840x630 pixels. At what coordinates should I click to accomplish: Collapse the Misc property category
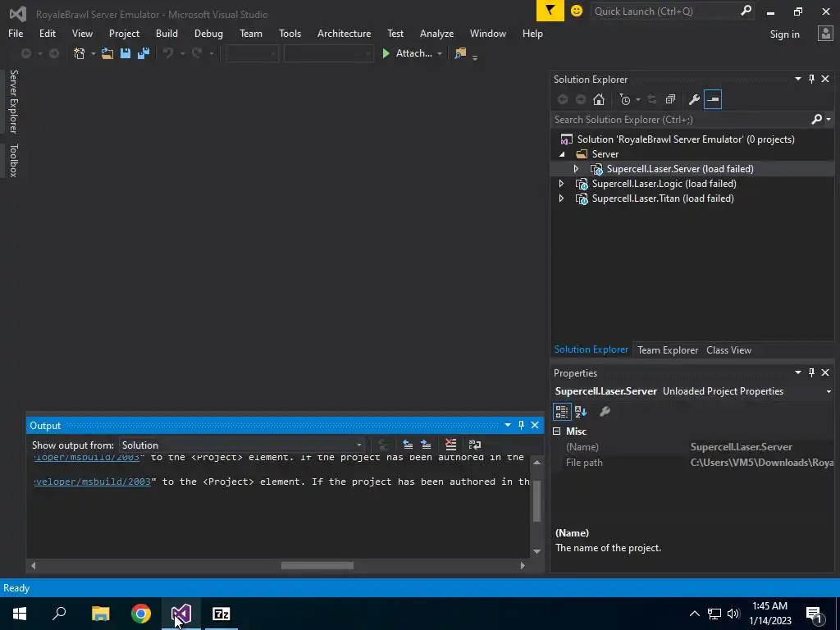[557, 431]
